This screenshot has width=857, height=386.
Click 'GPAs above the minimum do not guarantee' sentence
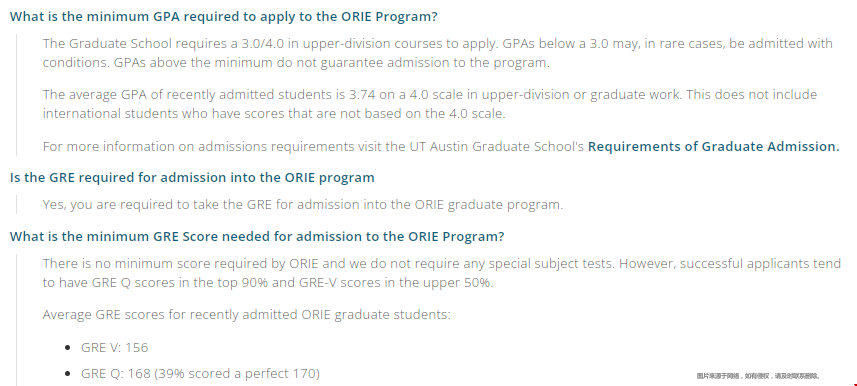(331, 62)
